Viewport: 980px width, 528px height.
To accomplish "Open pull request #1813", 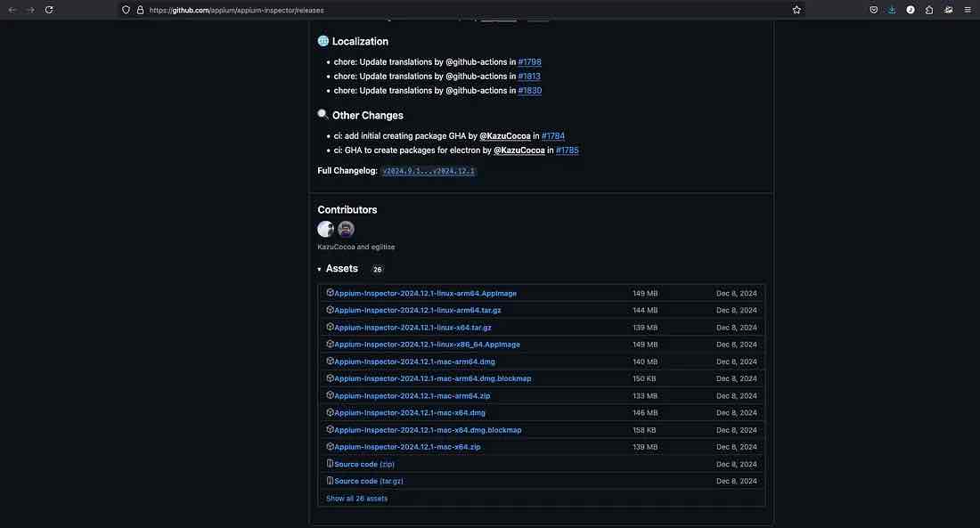I will click(528, 77).
